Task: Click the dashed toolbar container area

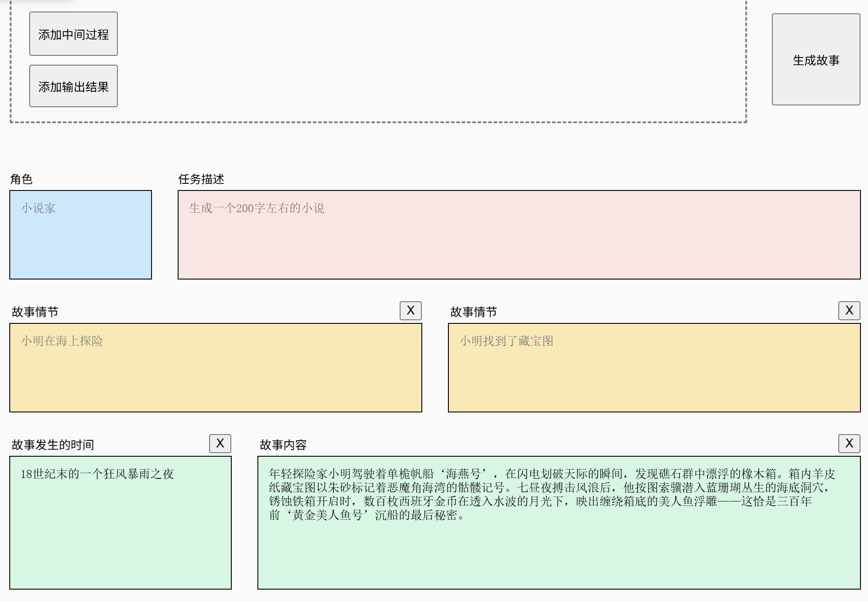Action: tap(399, 62)
